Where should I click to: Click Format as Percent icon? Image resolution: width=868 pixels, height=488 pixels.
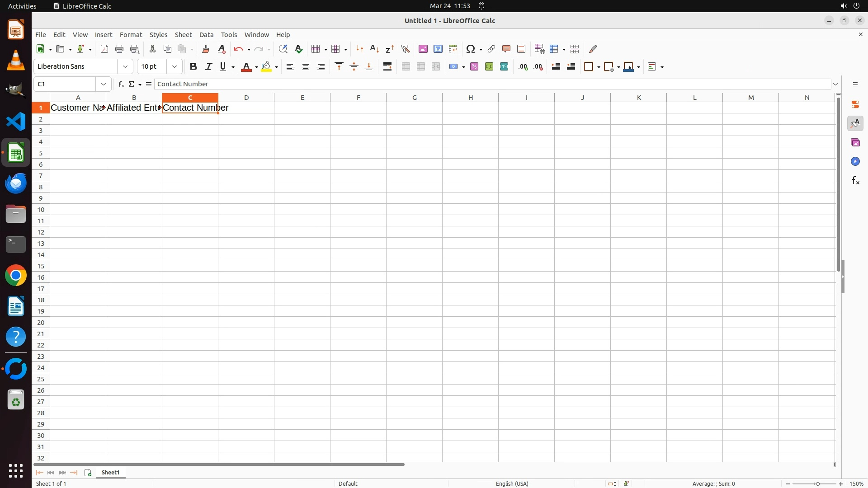474,66
